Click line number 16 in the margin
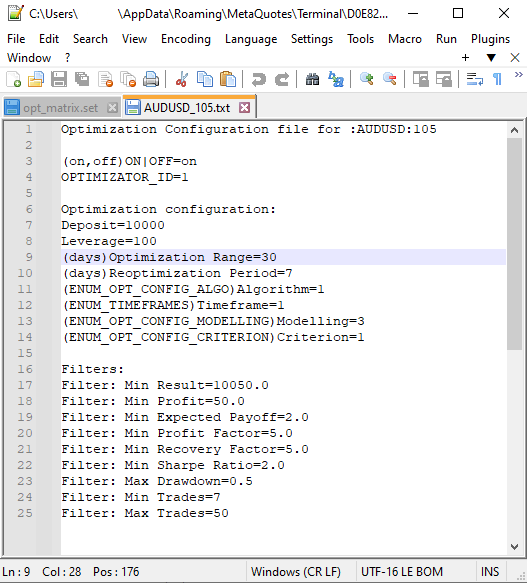The image size is (527, 583). pyautogui.click(x=25, y=369)
